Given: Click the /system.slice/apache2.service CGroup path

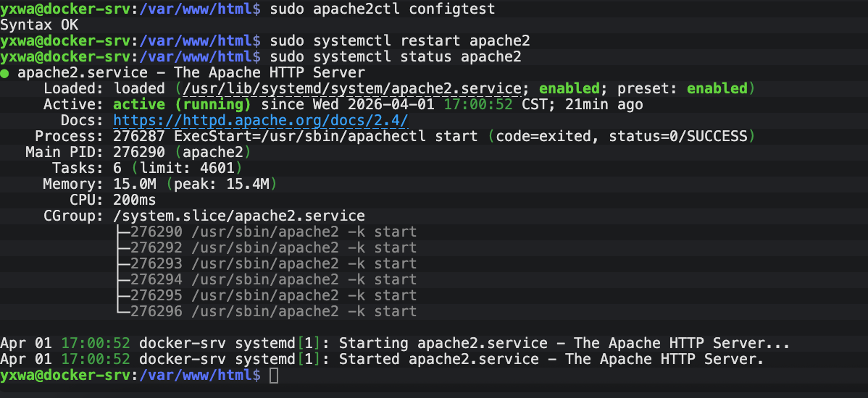Looking at the screenshot, I should 239,216.
